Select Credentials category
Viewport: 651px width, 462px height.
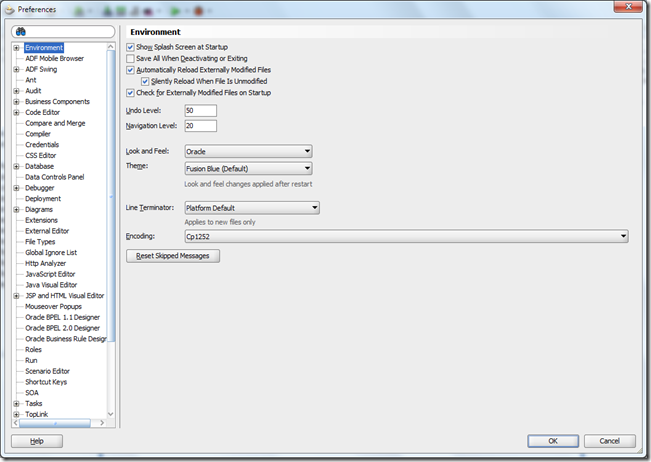[42, 145]
